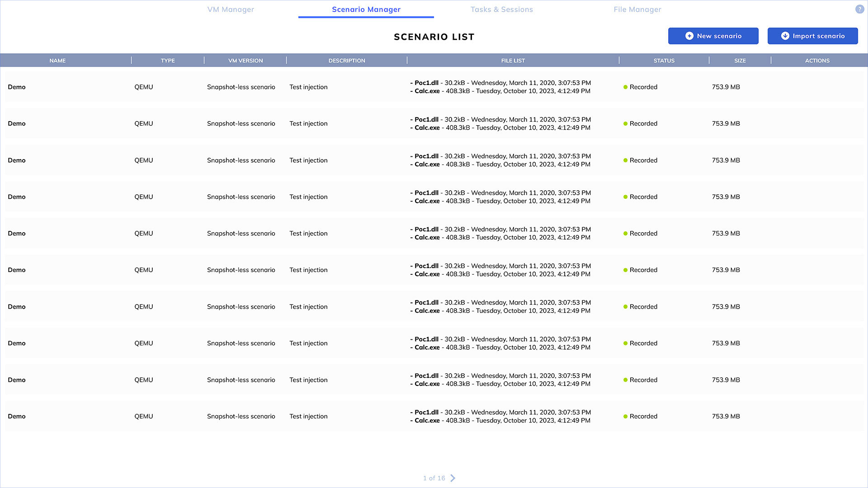Click the download arrow icon on Import scenario
This screenshot has height=488, width=868.
[x=785, y=36]
